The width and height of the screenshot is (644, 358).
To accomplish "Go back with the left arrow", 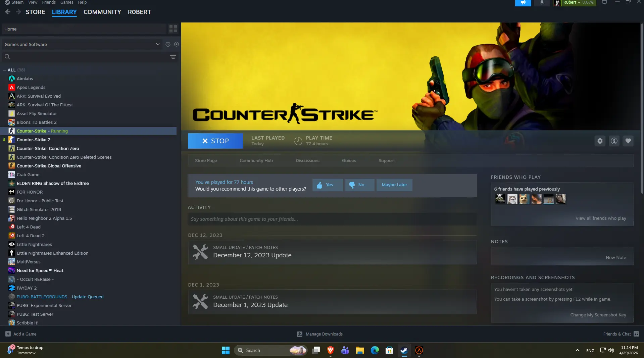I will tap(8, 12).
